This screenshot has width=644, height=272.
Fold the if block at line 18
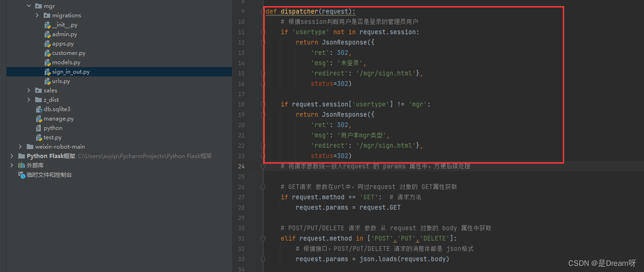coord(263,105)
